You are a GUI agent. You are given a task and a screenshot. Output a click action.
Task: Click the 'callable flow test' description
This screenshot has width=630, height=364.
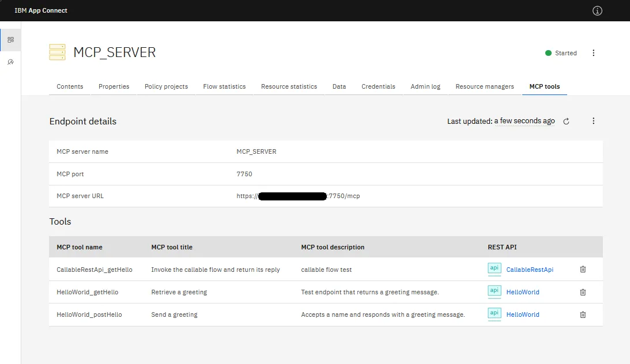click(326, 270)
